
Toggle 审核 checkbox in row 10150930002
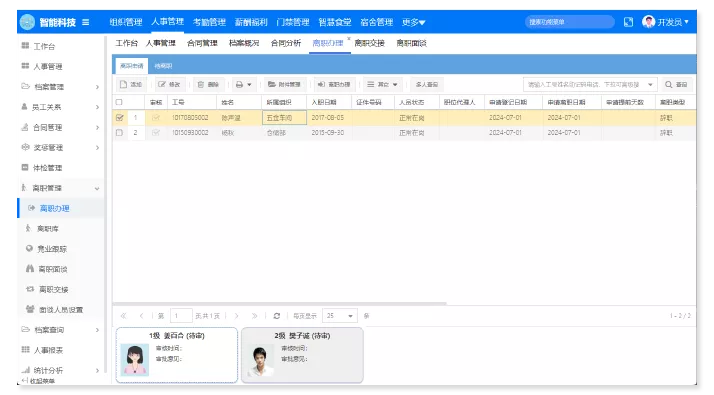156,133
